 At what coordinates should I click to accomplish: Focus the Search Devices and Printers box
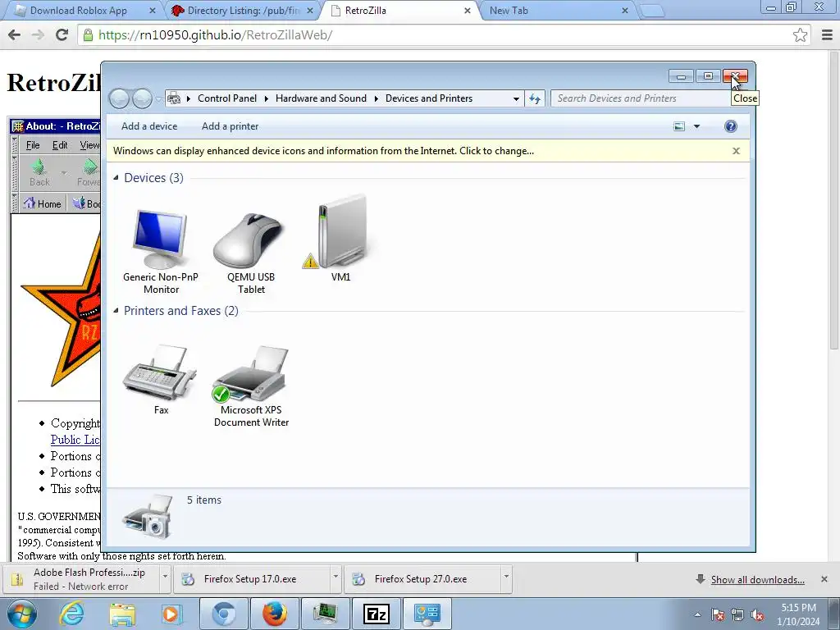coord(640,98)
